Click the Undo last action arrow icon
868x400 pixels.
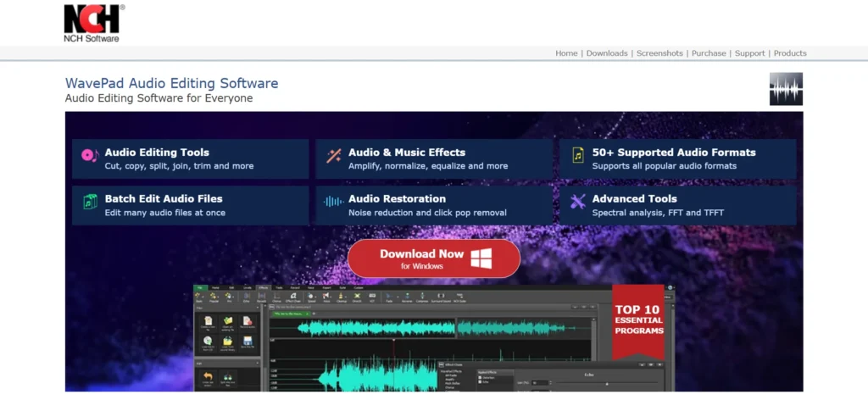coord(208,376)
